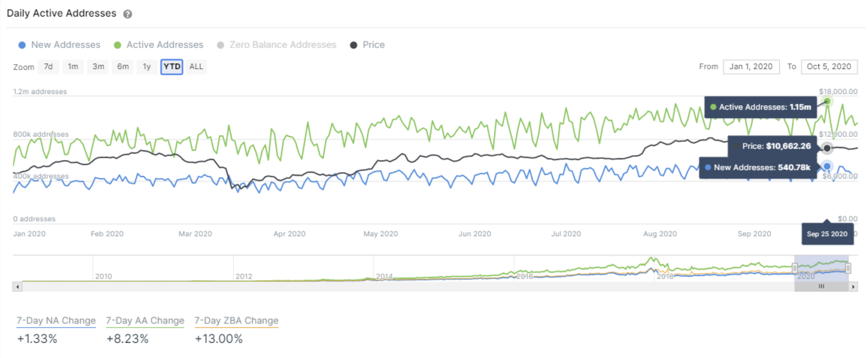Select the 1y zoom range
This screenshot has height=358, width=868.
tap(147, 67)
